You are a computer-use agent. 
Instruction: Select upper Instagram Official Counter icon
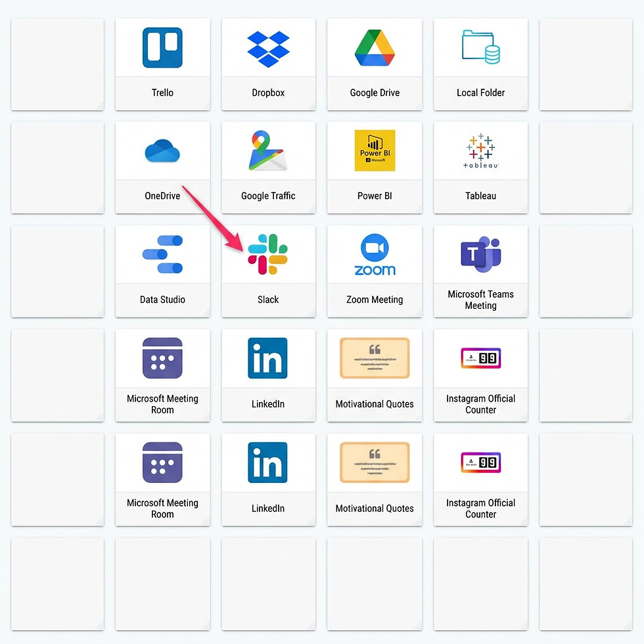(480, 357)
